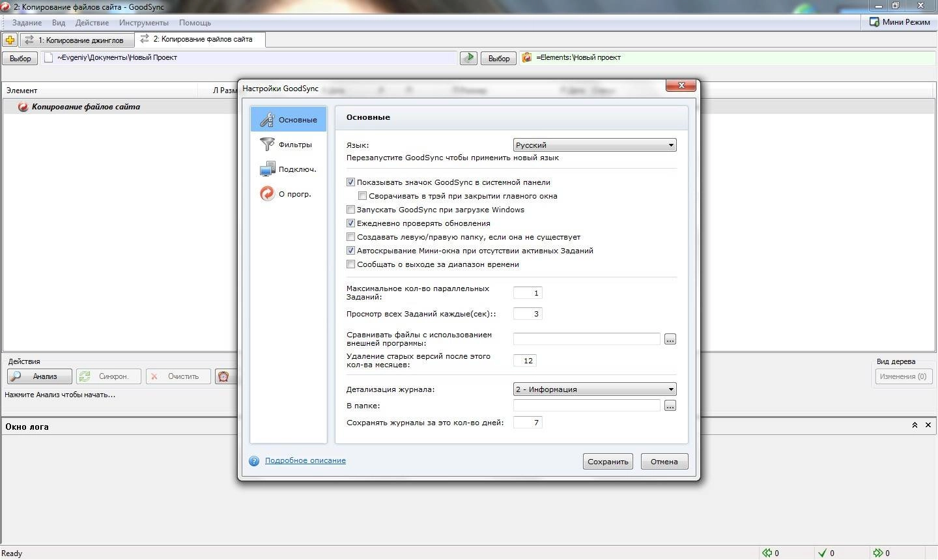Toggle Ежедневно проверять обновления checkbox
938x560 pixels.
click(350, 223)
